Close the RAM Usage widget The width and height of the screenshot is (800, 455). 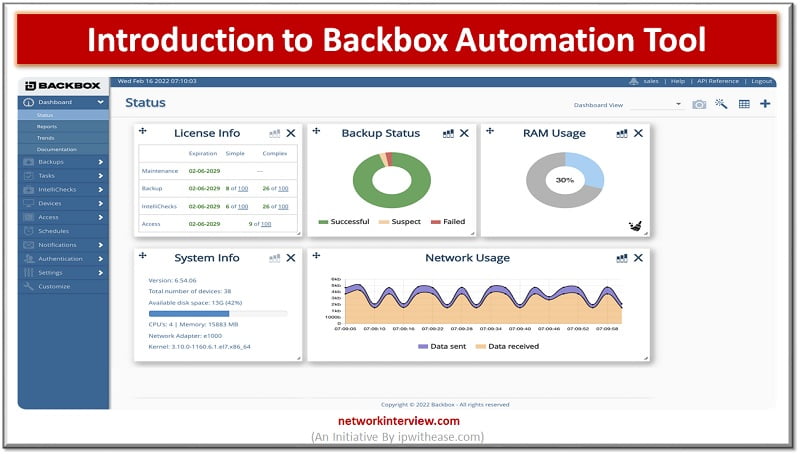pyautogui.click(x=638, y=133)
